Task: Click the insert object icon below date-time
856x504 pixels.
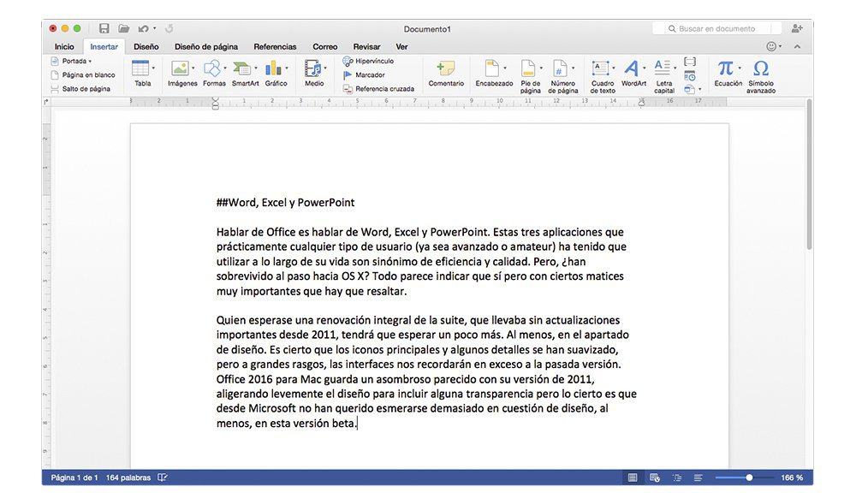Action: (689, 90)
